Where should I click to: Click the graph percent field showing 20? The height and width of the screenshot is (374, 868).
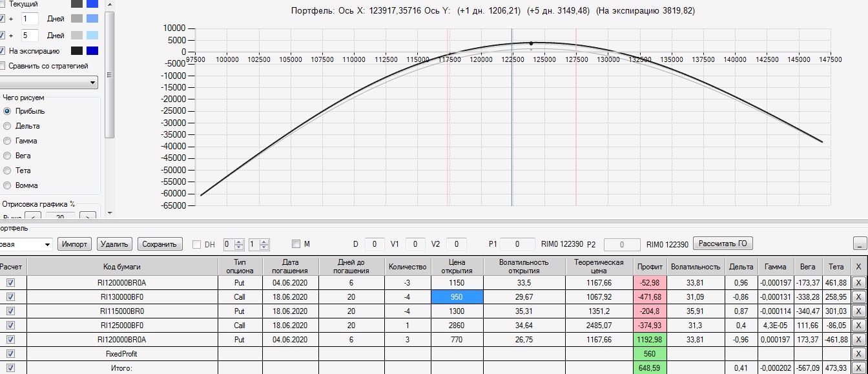(59, 216)
